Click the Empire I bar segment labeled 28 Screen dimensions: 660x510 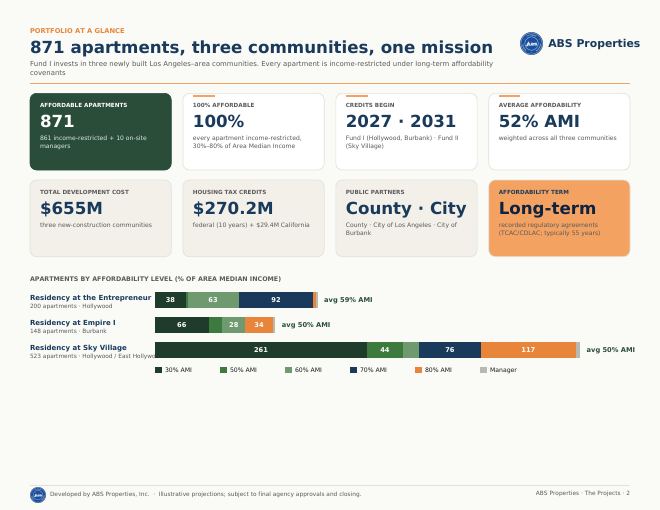(234, 325)
